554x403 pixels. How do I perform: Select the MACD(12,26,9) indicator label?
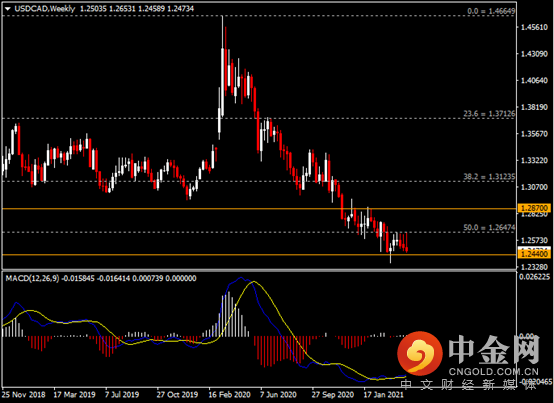33,278
